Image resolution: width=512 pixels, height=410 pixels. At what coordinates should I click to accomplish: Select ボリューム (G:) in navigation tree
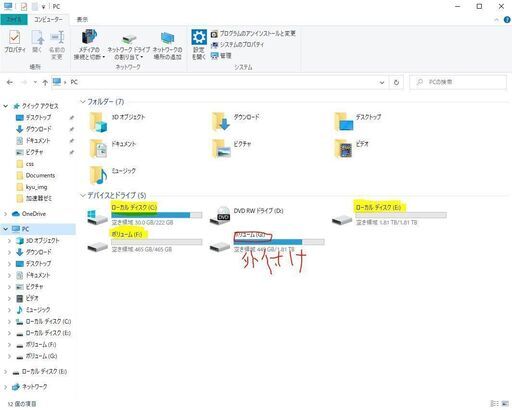pos(37,356)
